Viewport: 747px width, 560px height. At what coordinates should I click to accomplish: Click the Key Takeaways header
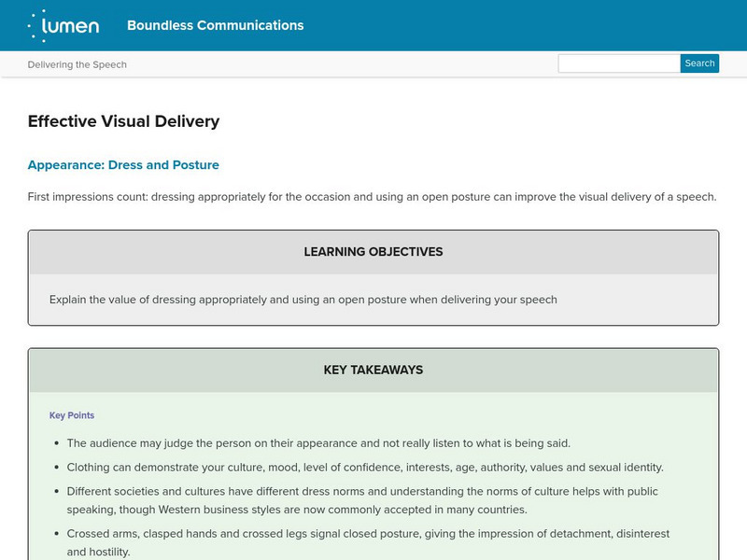pos(373,370)
